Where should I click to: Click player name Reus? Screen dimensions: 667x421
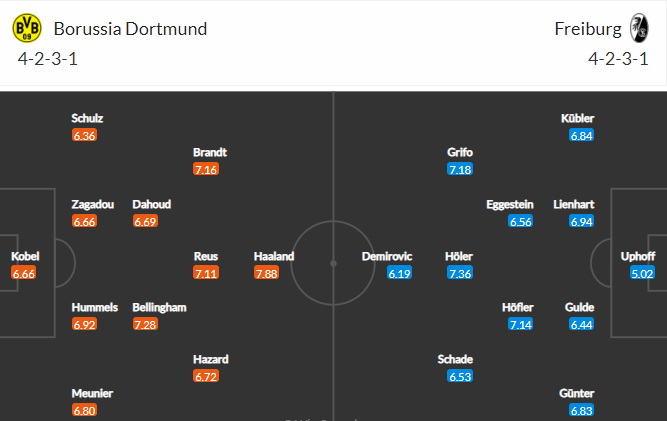pyautogui.click(x=206, y=256)
